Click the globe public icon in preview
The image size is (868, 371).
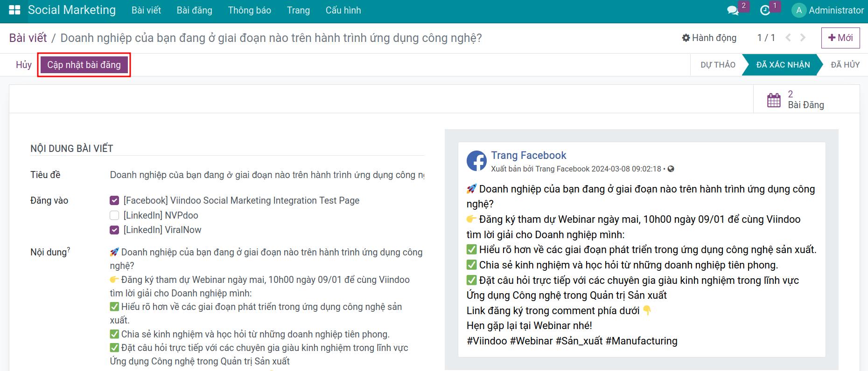671,169
